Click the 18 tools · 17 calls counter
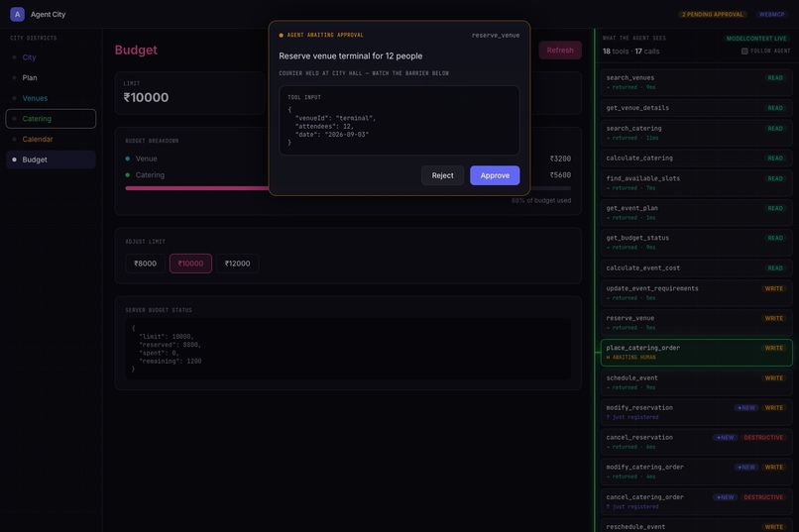 pos(630,51)
